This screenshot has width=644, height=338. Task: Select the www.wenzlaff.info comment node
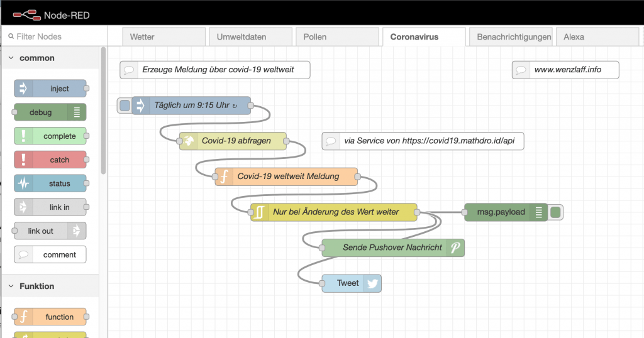565,70
